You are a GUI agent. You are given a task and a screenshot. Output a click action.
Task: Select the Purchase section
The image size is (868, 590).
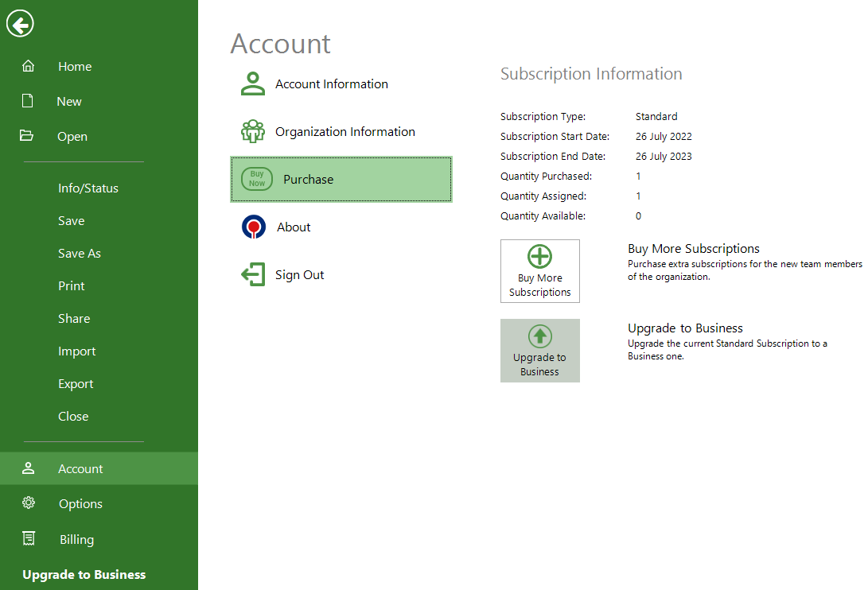point(341,180)
